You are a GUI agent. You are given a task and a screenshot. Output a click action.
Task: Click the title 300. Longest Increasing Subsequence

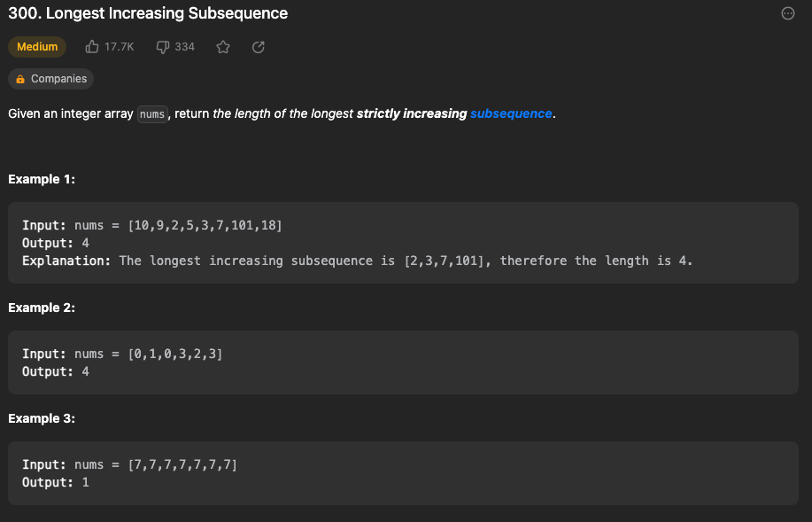(x=148, y=13)
